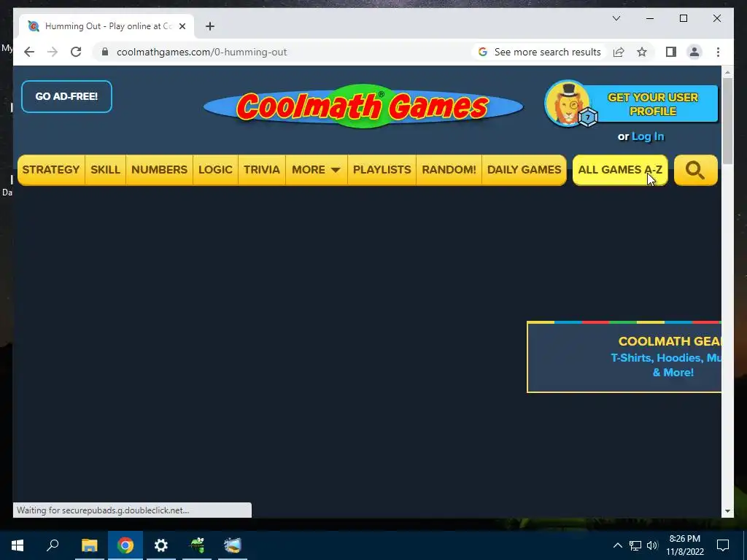Viewport: 747px width, 560px height.
Task: Open the notification center icon
Action: (723, 545)
